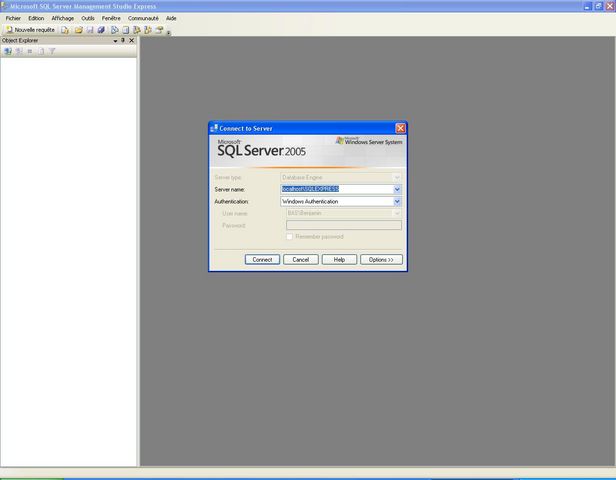The image size is (616, 480).
Task: Open the Communauté menu
Action: [x=143, y=18]
